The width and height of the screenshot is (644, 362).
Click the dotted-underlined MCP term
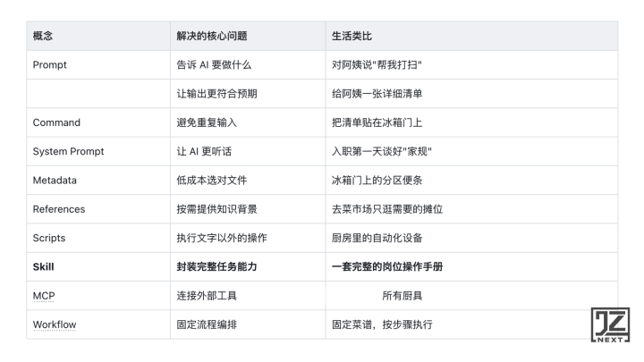[x=45, y=295]
